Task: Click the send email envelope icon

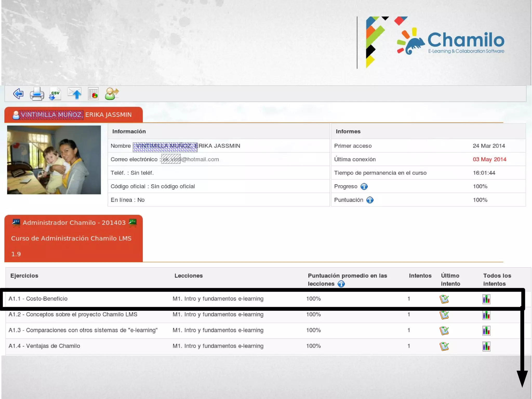Action: pos(75,94)
